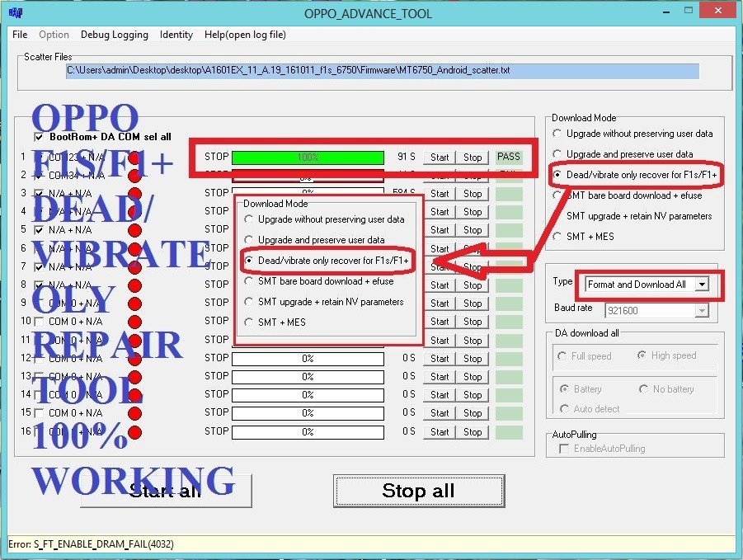Image resolution: width=743 pixels, height=560 pixels.
Task: Minimize the OPPO_ADVANCE_TOOL window
Action: point(666,12)
